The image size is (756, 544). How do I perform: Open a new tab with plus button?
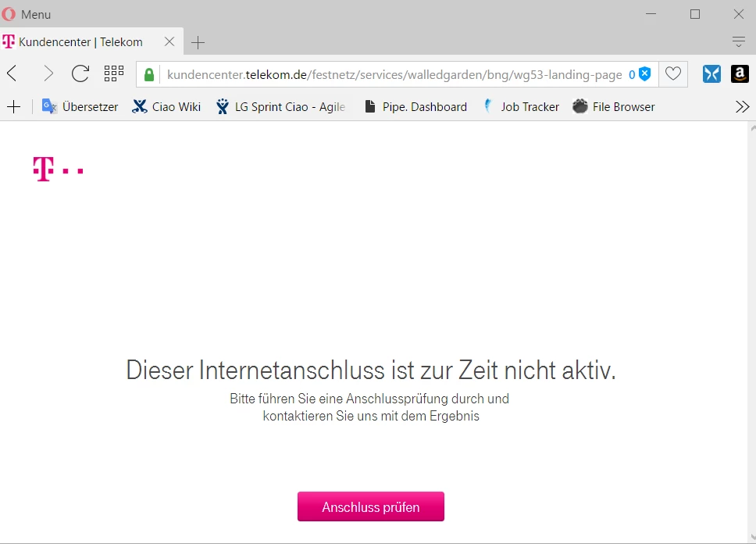point(198,42)
